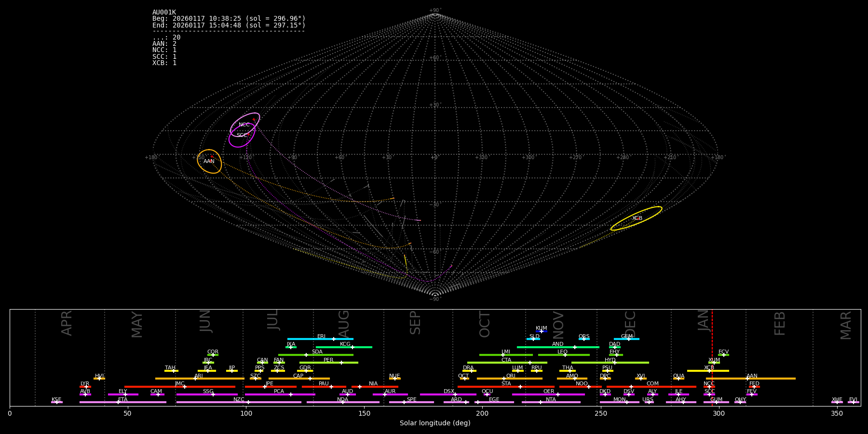Click the 'NCC: 1' count entry
The height and width of the screenshot is (434, 868).
[164, 50]
